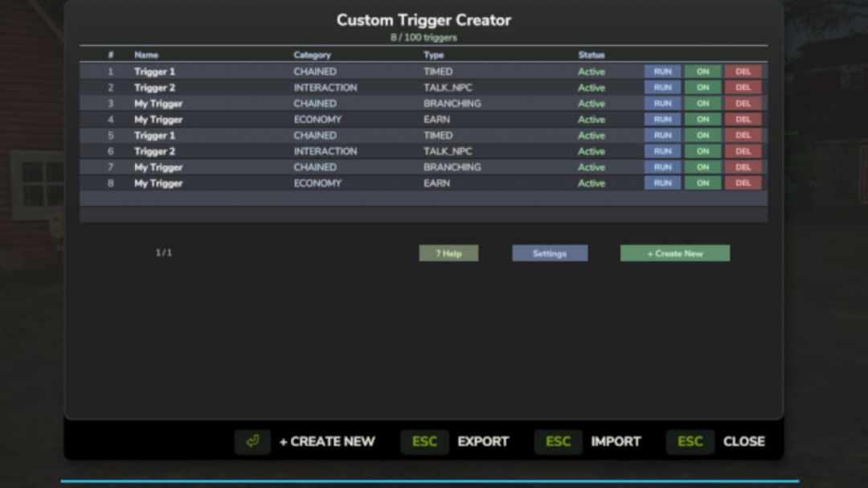Click + CREATE NEW in the bottom bar
The width and height of the screenshot is (868, 488).
[x=327, y=441]
